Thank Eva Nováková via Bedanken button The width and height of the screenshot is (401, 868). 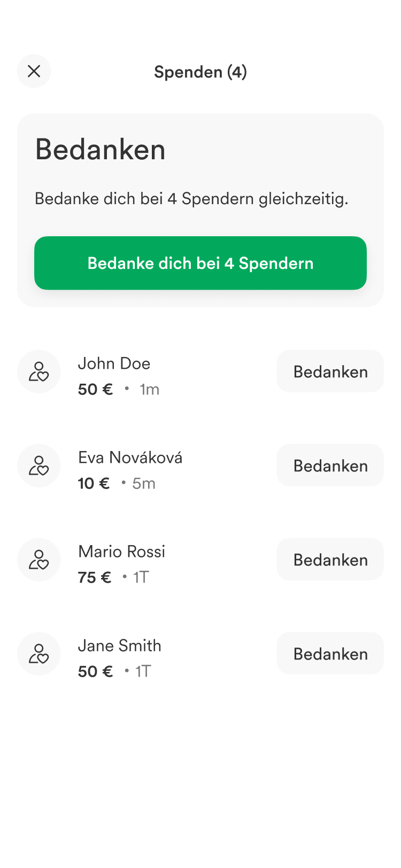coord(330,466)
